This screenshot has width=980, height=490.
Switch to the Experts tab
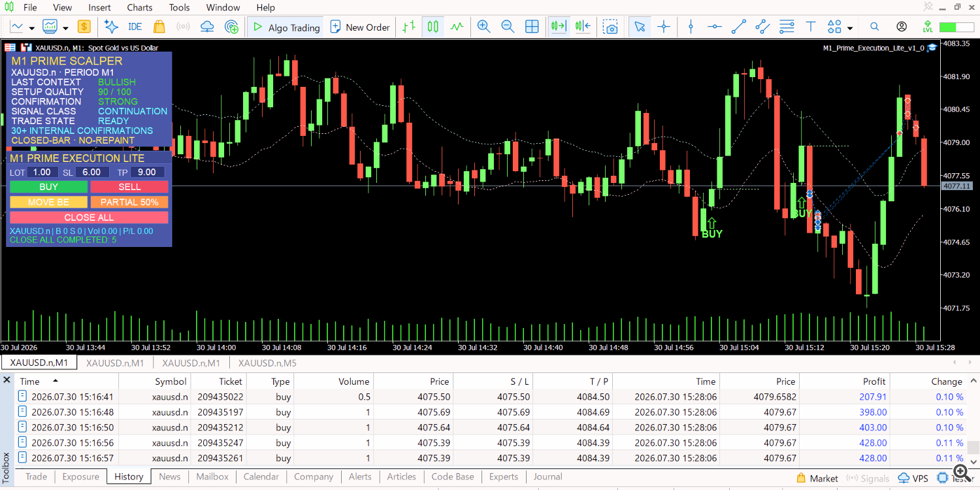click(x=503, y=476)
